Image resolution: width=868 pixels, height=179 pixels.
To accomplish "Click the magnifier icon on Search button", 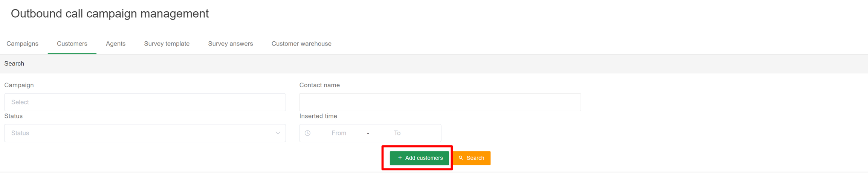I will (461, 158).
